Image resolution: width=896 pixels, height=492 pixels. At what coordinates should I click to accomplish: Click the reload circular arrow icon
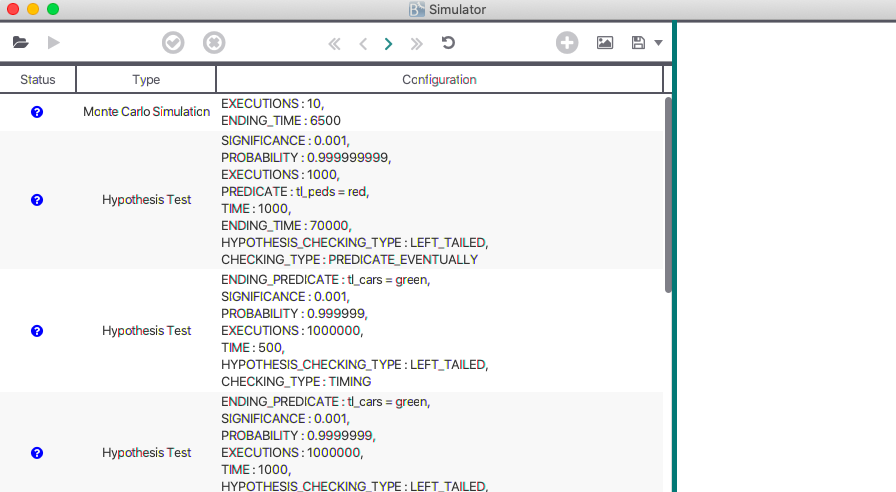point(448,43)
